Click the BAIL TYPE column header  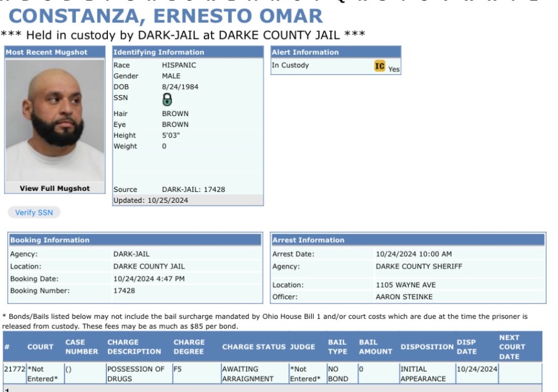point(337,347)
